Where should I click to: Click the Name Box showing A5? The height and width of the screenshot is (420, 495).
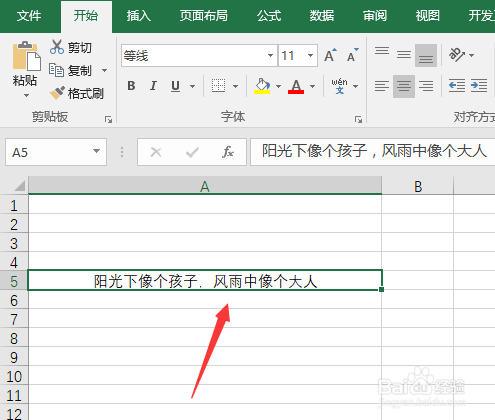point(56,152)
